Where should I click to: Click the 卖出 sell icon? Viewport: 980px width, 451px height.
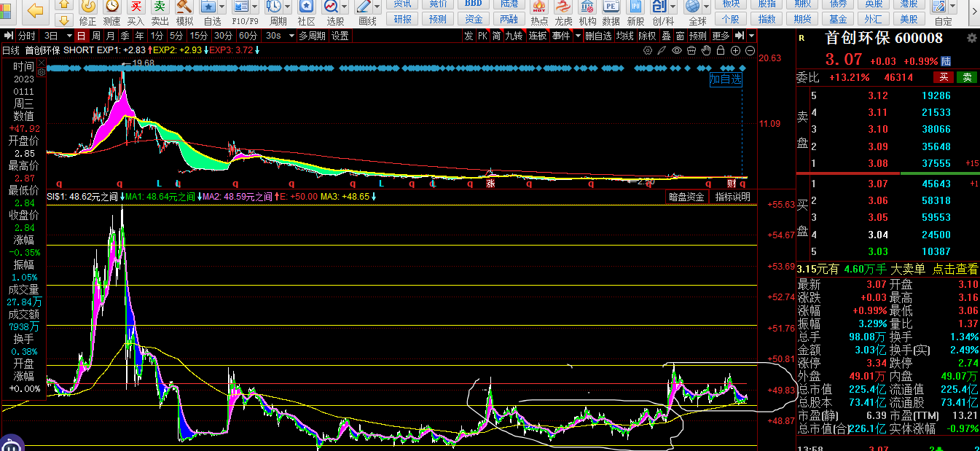160,13
